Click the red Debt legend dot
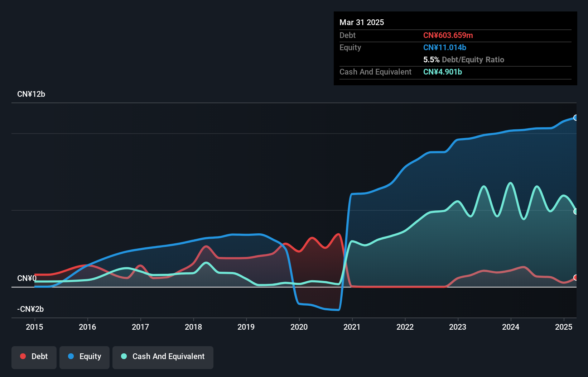The image size is (588, 377). 23,356
